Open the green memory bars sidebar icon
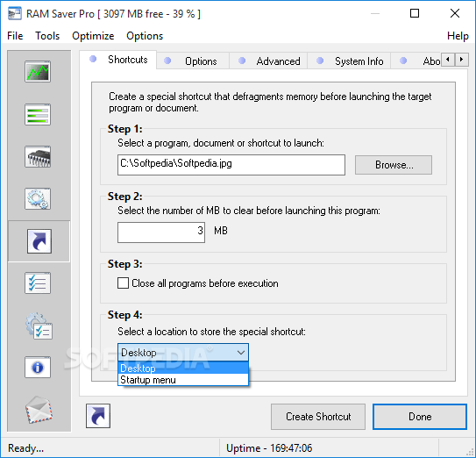Image resolution: width=476 pixels, height=458 pixels. click(x=38, y=115)
